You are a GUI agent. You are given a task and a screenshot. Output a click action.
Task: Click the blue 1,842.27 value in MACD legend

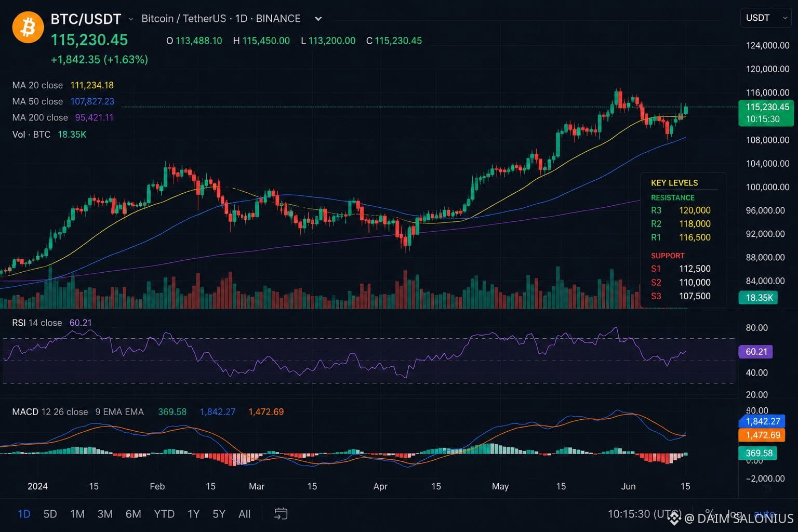click(x=218, y=412)
